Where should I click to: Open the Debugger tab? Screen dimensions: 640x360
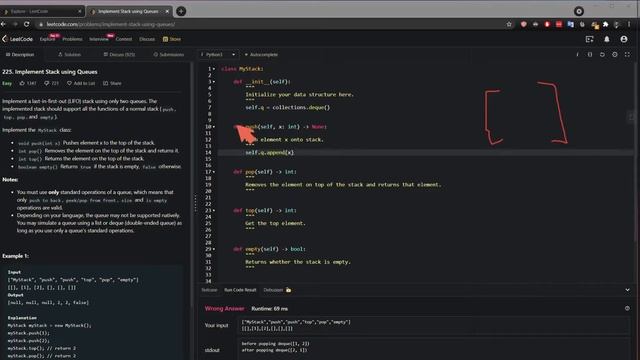pos(277,290)
